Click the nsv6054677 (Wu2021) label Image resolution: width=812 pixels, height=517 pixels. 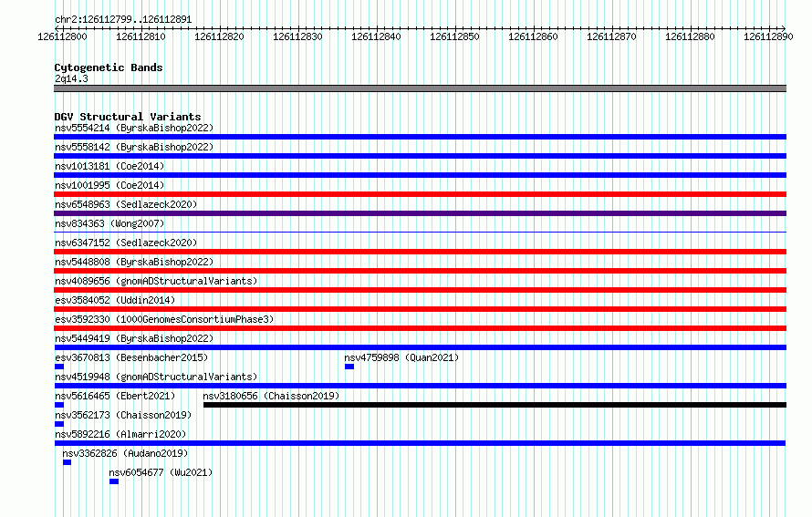coord(161,472)
